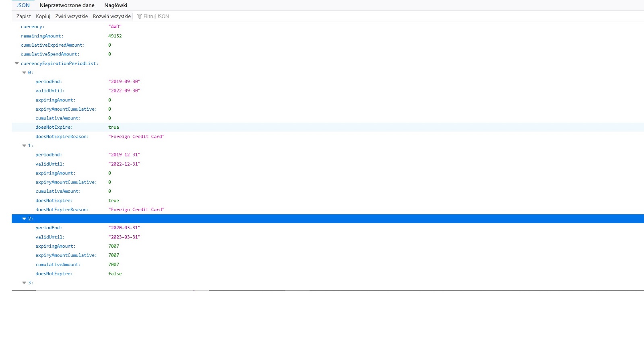
Task: Click expiryAmountCumulative key in item 2
Action: point(66,255)
